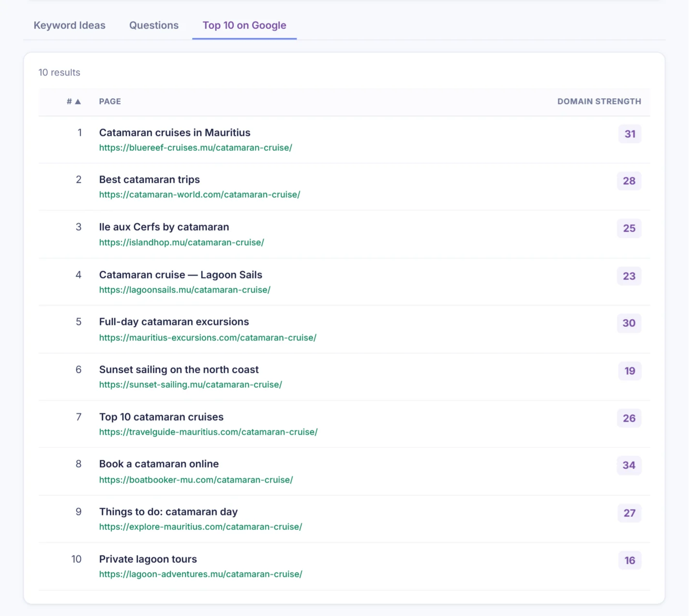Click the "10 results" count text
The width and height of the screenshot is (689, 616).
coord(60,73)
